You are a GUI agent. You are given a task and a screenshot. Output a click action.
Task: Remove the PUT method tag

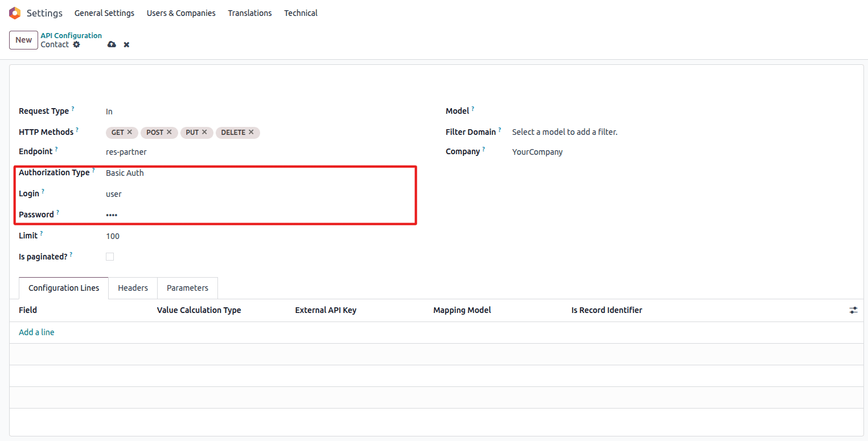(x=204, y=132)
